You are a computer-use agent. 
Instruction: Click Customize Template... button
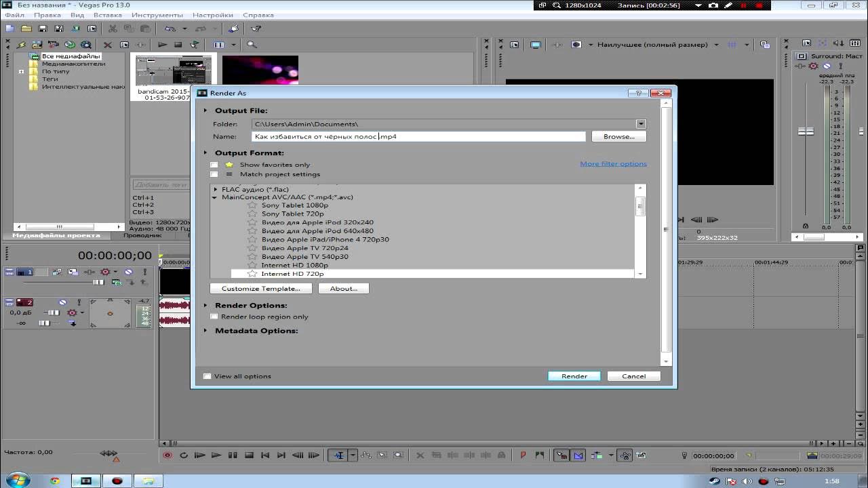[x=261, y=288]
